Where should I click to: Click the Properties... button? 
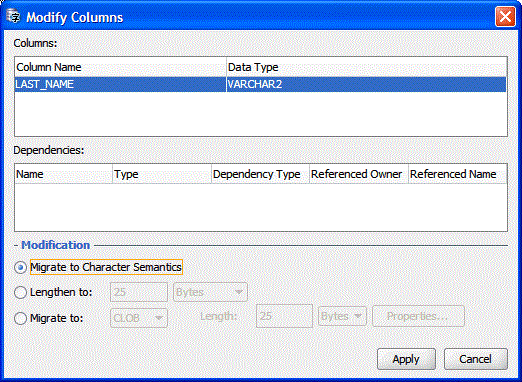(x=418, y=316)
